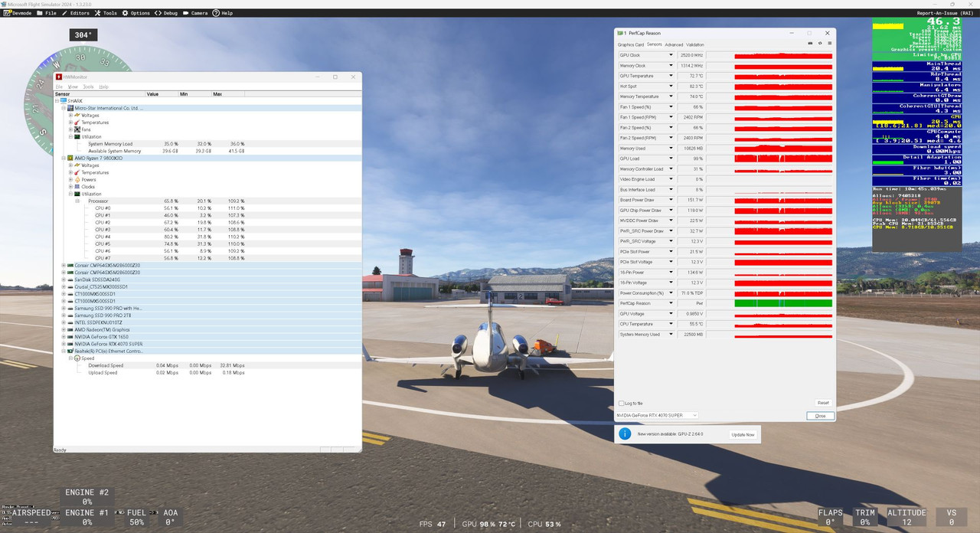Open the Memory Clock sensor dropdown
Viewport: 980px width, 533px height.
tap(671, 66)
